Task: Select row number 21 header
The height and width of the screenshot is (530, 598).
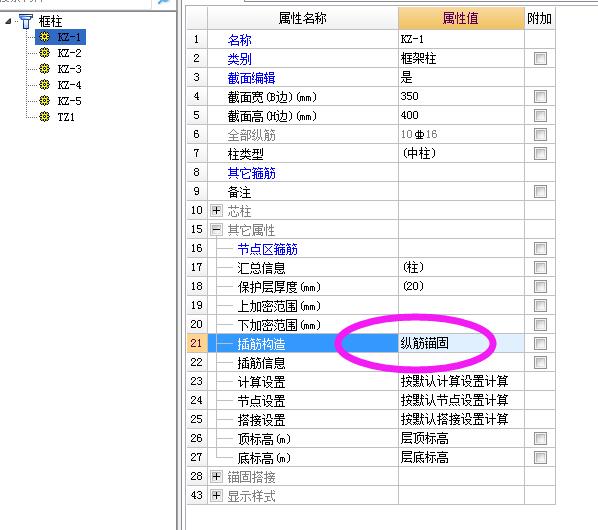Action: pyautogui.click(x=197, y=343)
